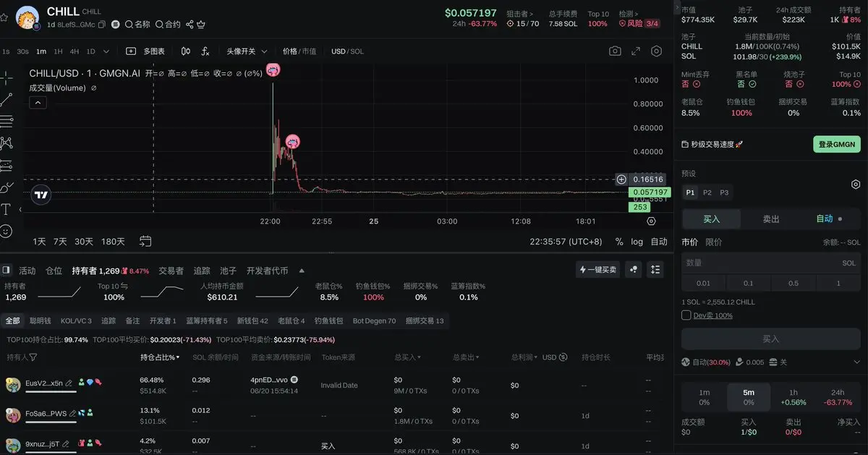Open price scale settings gear

pyautogui.click(x=651, y=221)
